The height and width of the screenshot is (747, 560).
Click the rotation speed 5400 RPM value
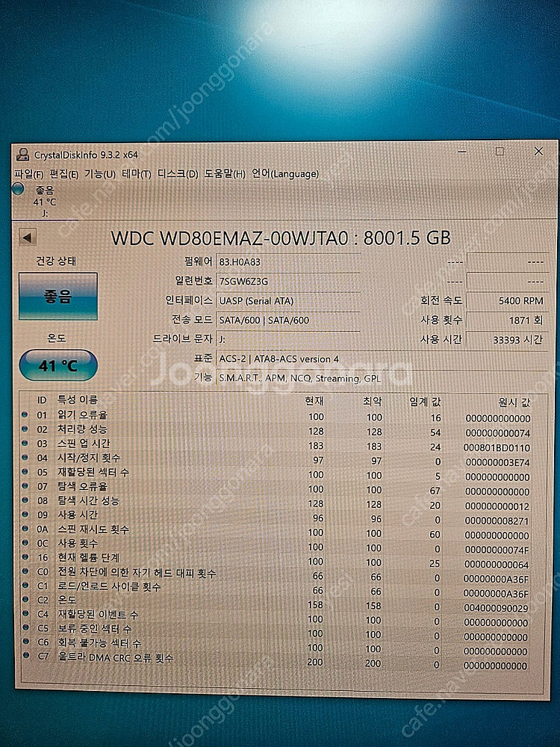507,300
